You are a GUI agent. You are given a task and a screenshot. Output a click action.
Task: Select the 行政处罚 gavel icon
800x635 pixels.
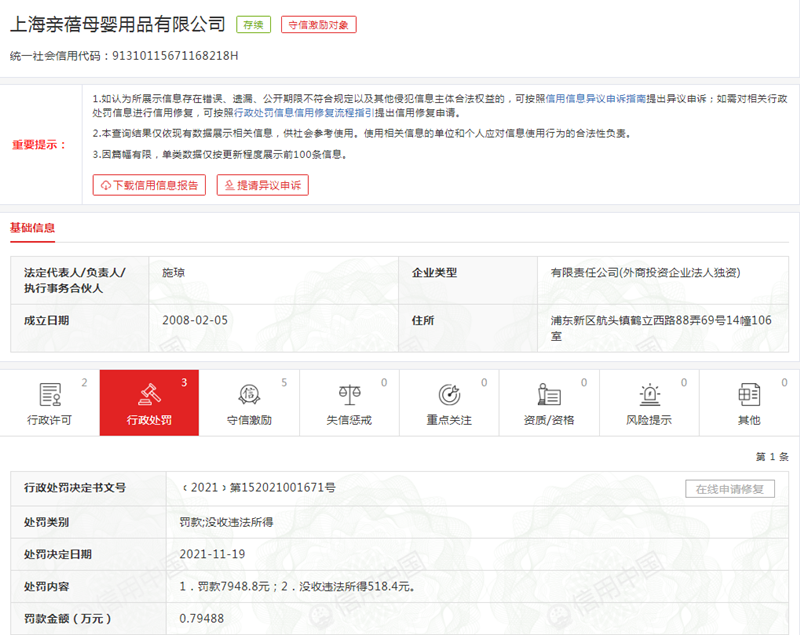pyautogui.click(x=149, y=394)
